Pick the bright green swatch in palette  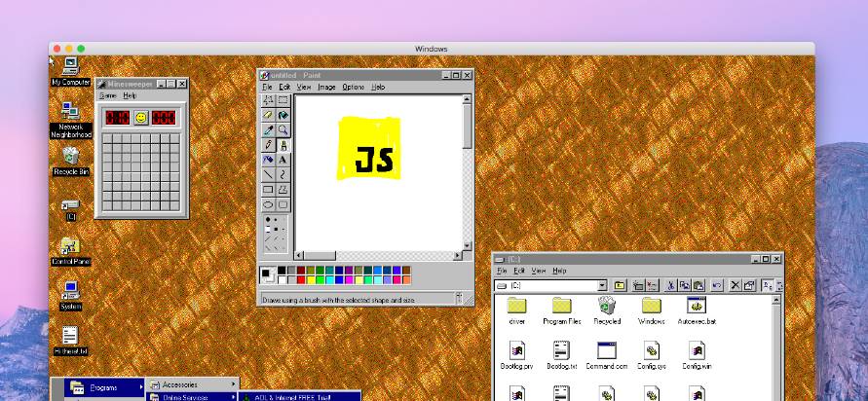320,280
